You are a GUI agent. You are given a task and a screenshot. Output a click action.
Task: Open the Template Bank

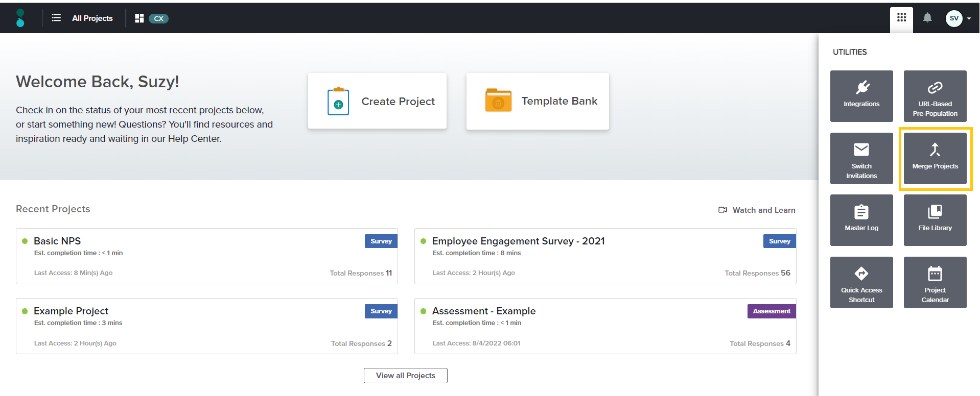coord(538,101)
